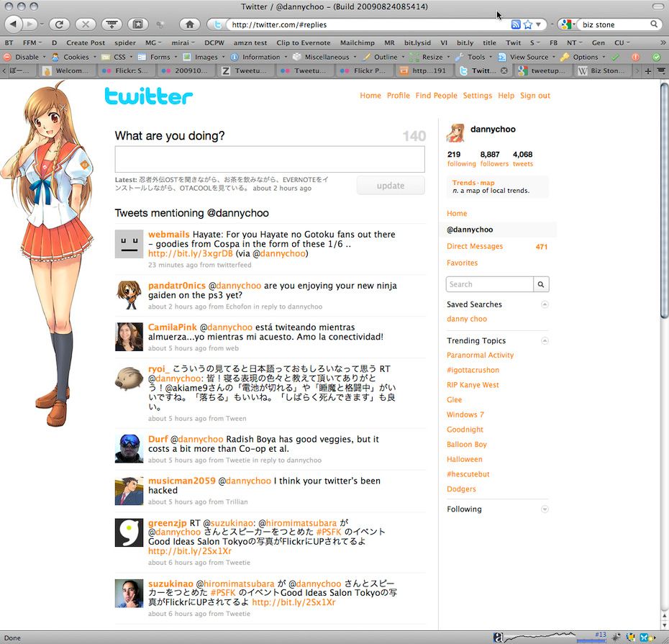The height and width of the screenshot is (644, 669).
Task: Open new tab with the plus button
Action: coord(648,71)
